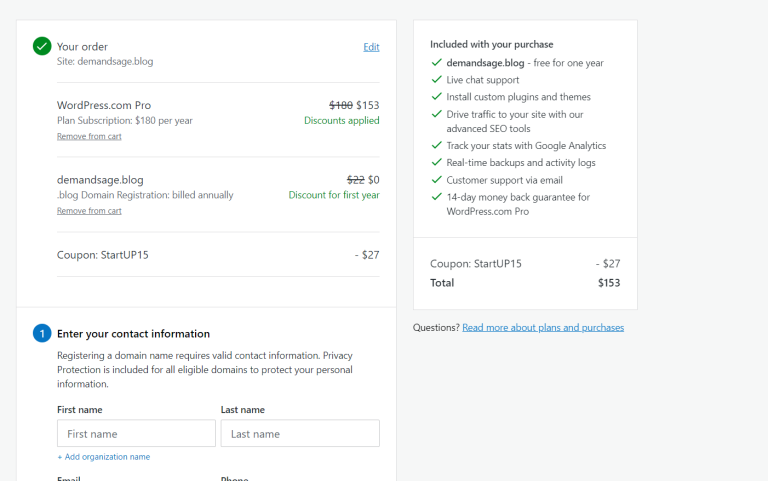
Task: Click the blue step 1 circle icon
Action: click(x=42, y=333)
